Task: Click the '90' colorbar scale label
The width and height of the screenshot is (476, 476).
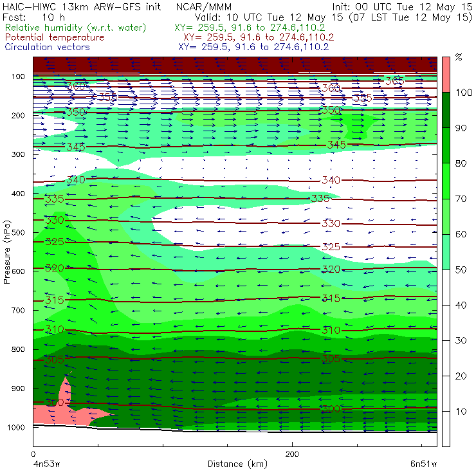Action: (461, 128)
